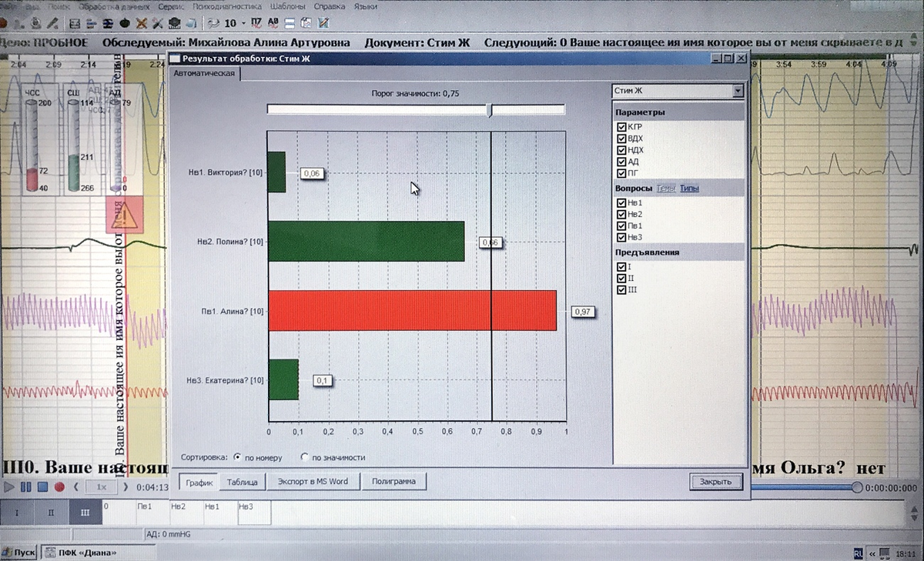Click the black round apple-shaped toolbar icon
This screenshot has height=561, width=924.
[x=125, y=24]
